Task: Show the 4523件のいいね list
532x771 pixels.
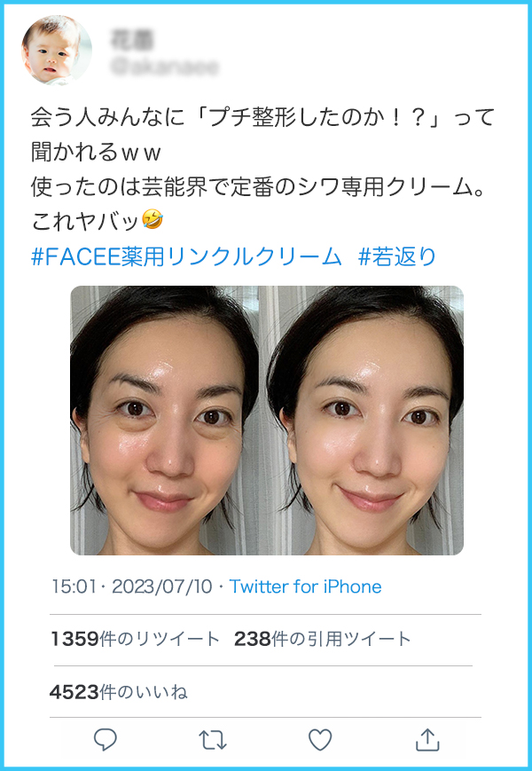Action: point(119,692)
